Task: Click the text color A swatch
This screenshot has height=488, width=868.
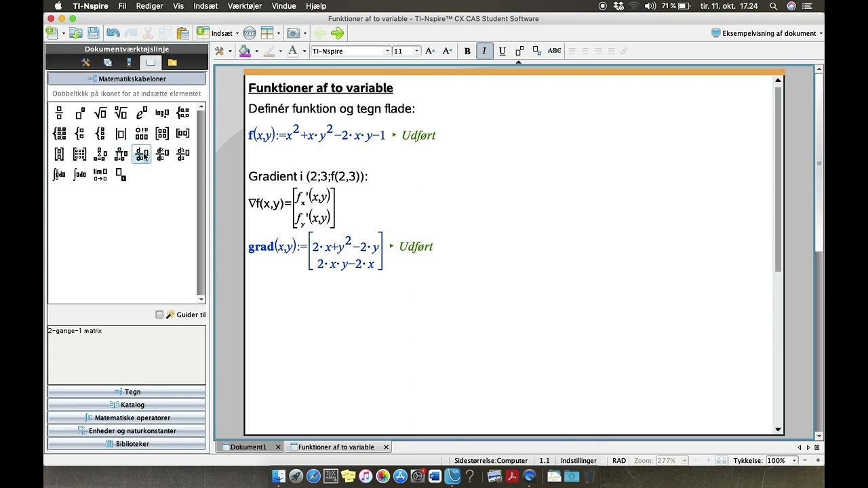Action: 292,51
